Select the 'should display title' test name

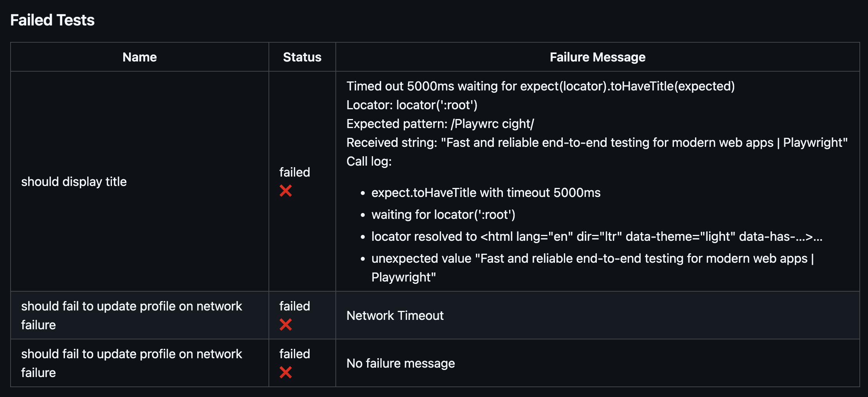click(x=74, y=182)
